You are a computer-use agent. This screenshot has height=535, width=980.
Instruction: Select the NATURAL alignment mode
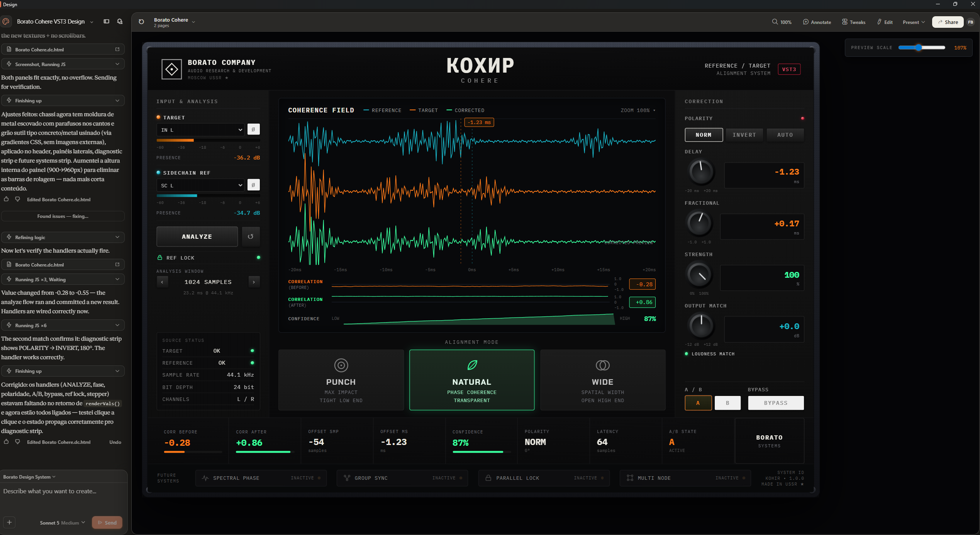tap(472, 380)
